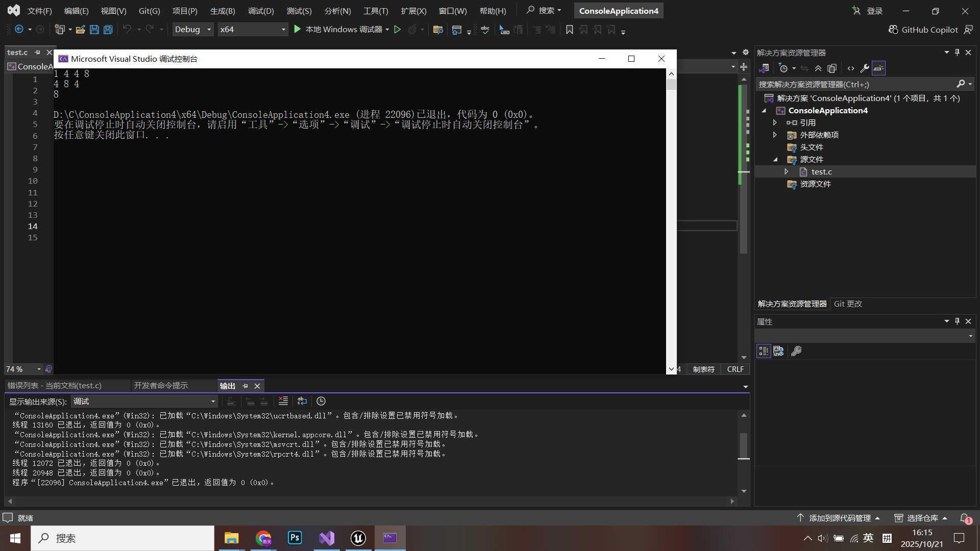
Task: Collapse all items in Solution Explorer
Action: [818, 68]
